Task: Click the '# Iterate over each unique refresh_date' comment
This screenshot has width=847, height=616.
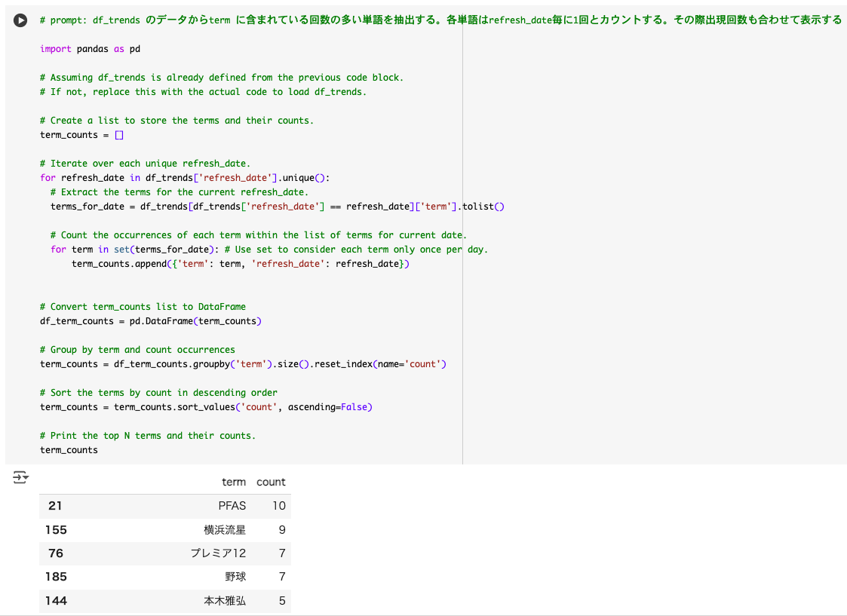Action: pos(146,164)
